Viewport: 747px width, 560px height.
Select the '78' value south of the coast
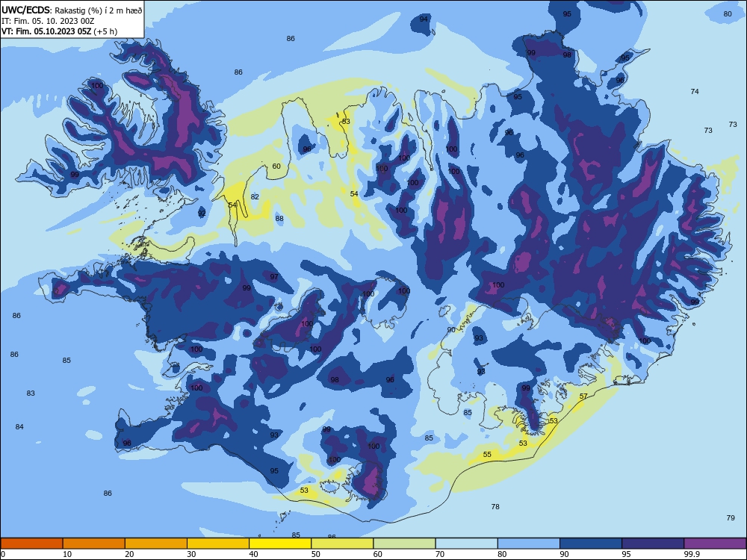click(495, 507)
